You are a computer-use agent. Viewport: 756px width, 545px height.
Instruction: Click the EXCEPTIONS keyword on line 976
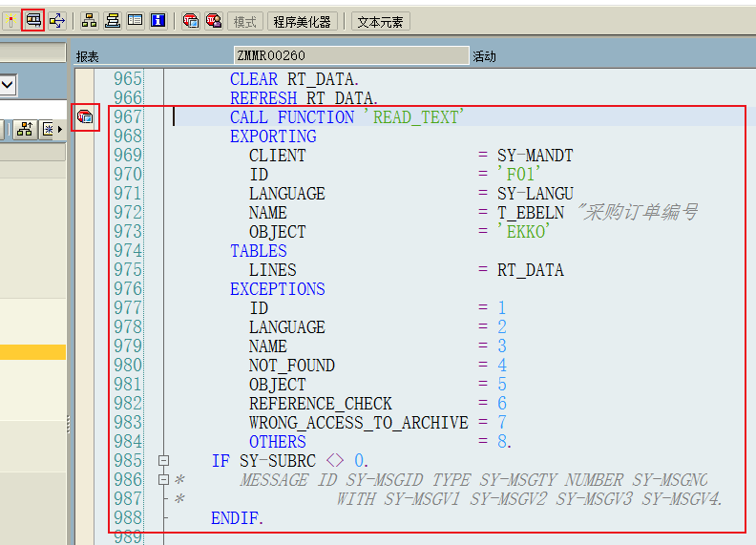277,289
